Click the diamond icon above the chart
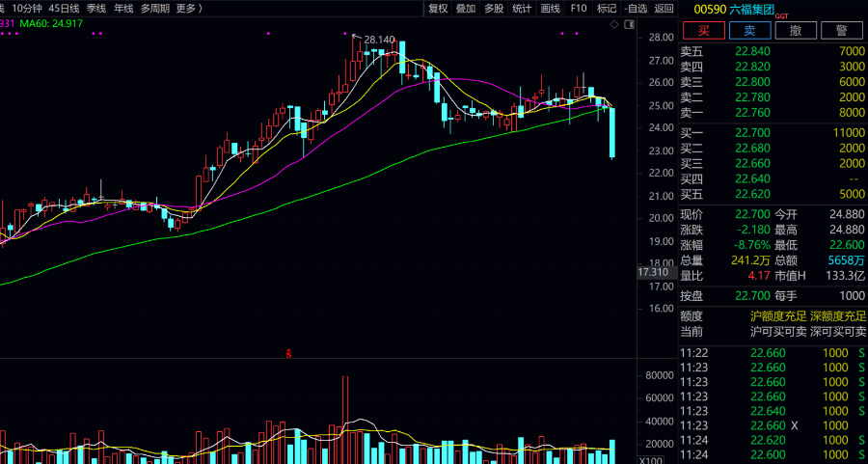The height and width of the screenshot is (464, 868). coord(616,25)
